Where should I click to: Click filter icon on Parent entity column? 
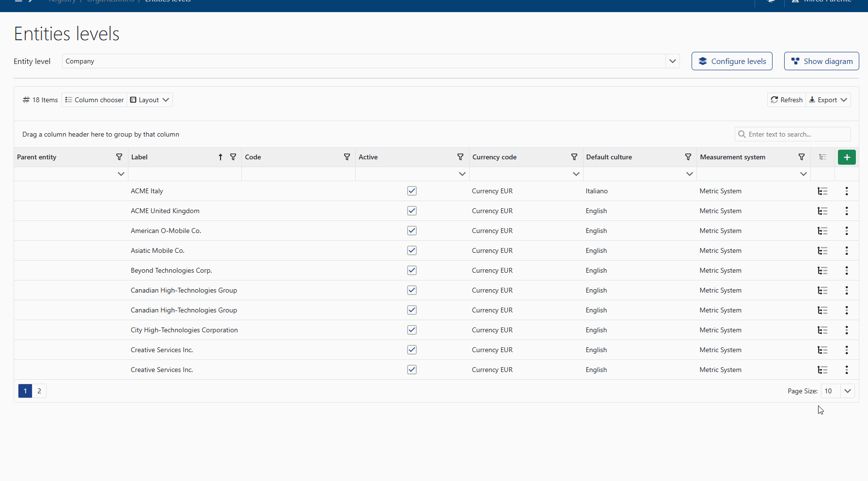119,157
